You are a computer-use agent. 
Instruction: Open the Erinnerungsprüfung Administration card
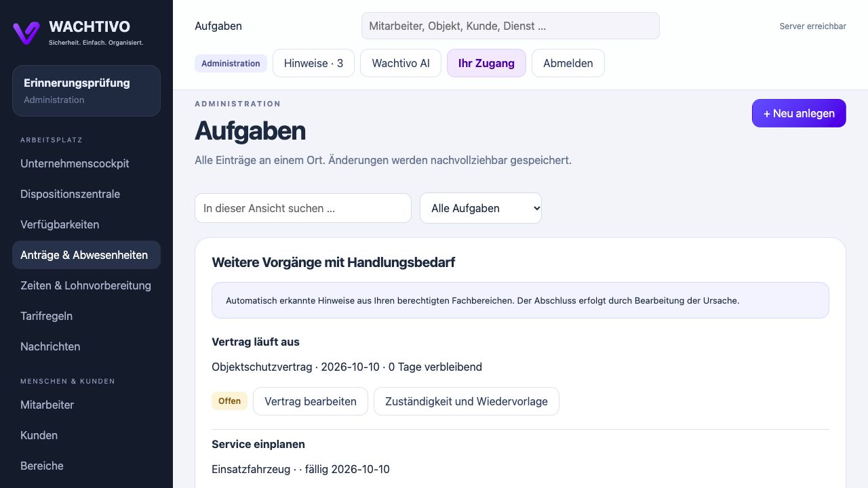click(86, 91)
